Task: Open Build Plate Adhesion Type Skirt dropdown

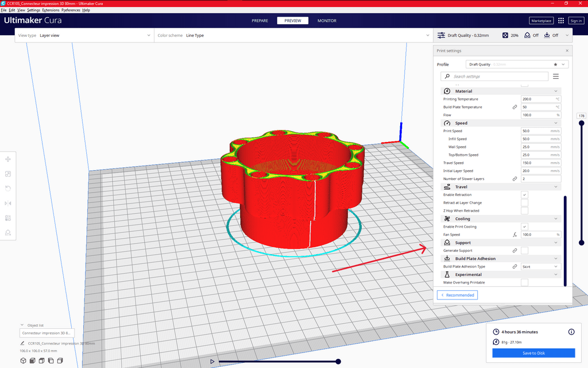Action: (541, 267)
